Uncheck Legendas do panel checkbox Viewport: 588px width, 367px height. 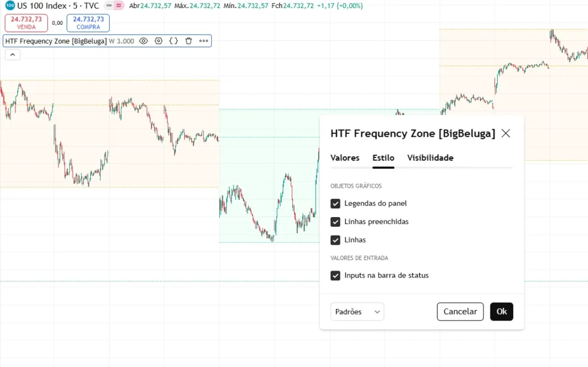[335, 203]
